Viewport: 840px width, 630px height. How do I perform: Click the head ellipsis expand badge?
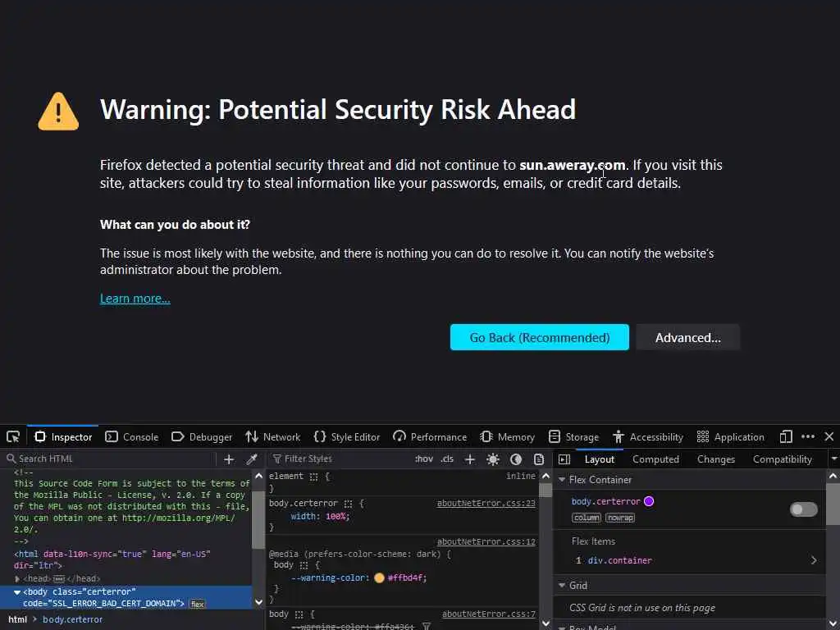(59, 578)
